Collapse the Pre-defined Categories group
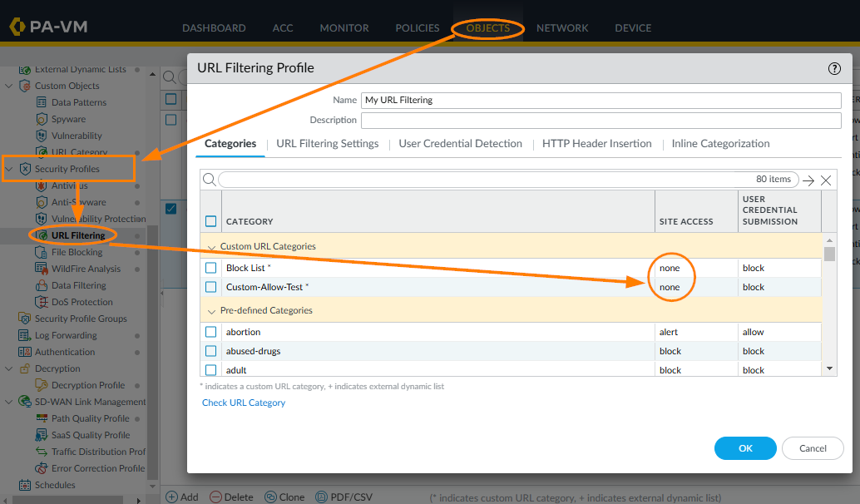The width and height of the screenshot is (860, 504). click(x=211, y=311)
